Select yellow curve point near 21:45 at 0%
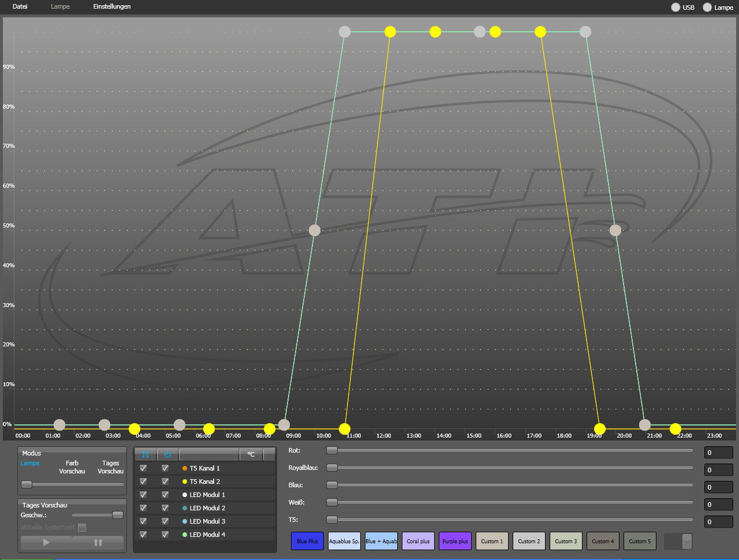This screenshot has width=739, height=560. [675, 429]
